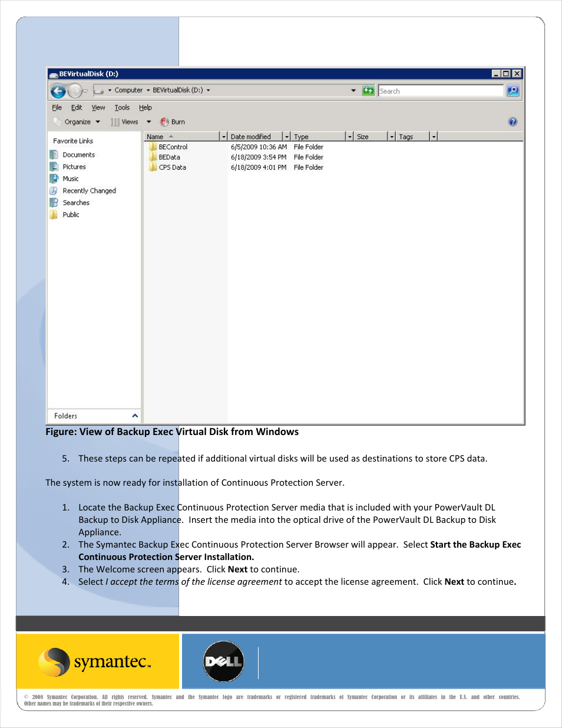Click the Public folder icon
The image size is (562, 728).
[54, 215]
